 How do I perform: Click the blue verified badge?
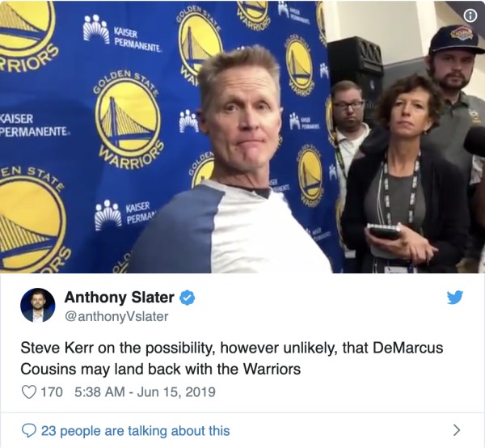point(188,298)
